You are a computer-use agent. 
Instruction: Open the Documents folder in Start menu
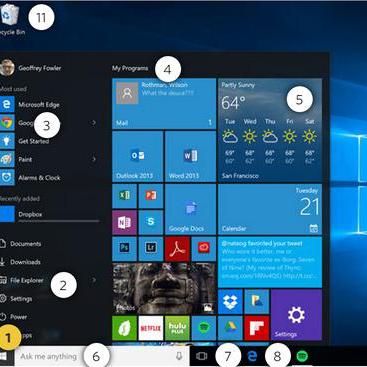coord(21,244)
